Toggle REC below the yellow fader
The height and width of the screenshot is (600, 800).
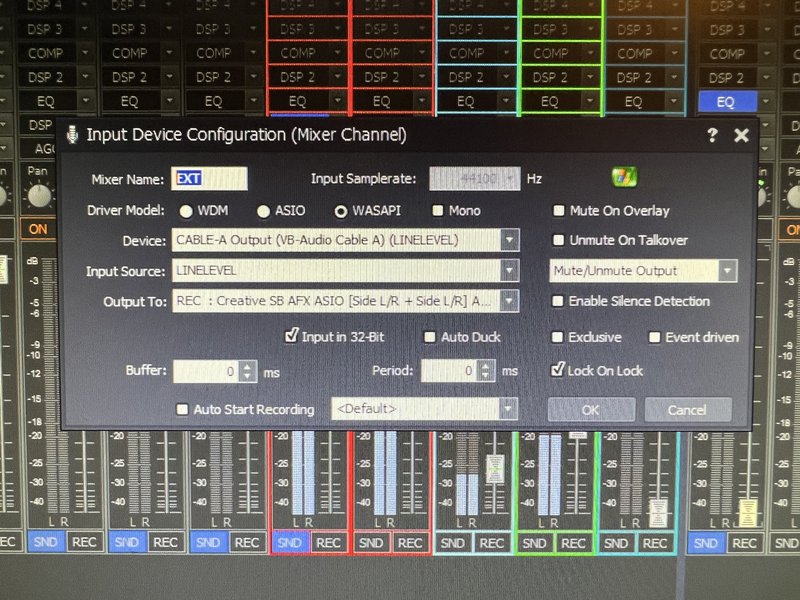(744, 543)
